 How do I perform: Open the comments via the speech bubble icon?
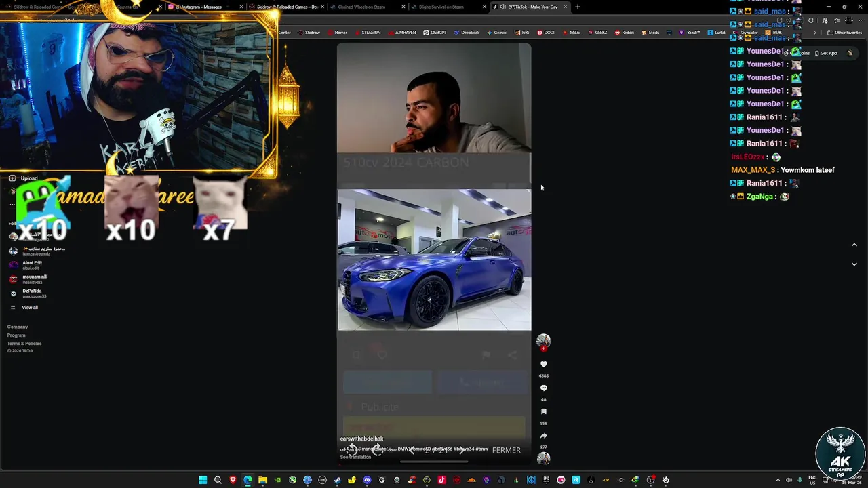click(x=543, y=388)
